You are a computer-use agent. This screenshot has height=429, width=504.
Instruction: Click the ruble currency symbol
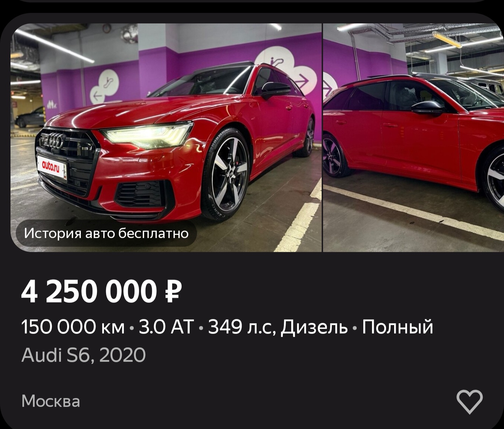(x=173, y=292)
